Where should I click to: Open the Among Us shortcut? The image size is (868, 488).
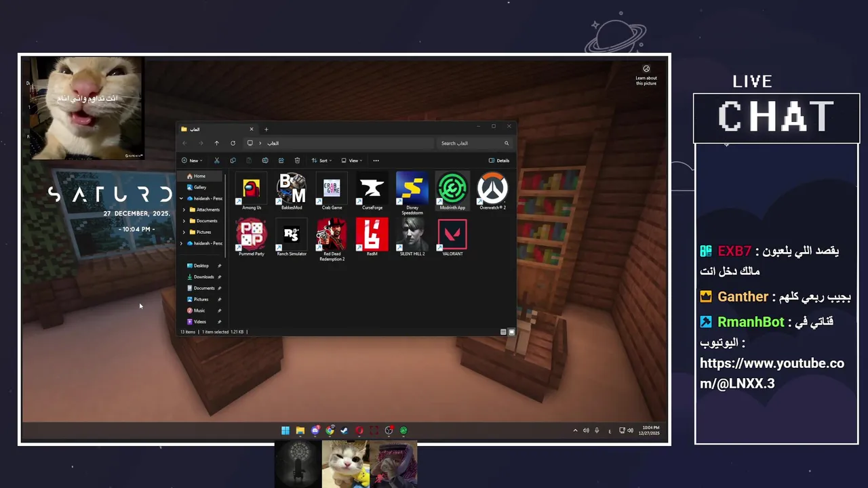click(x=252, y=191)
